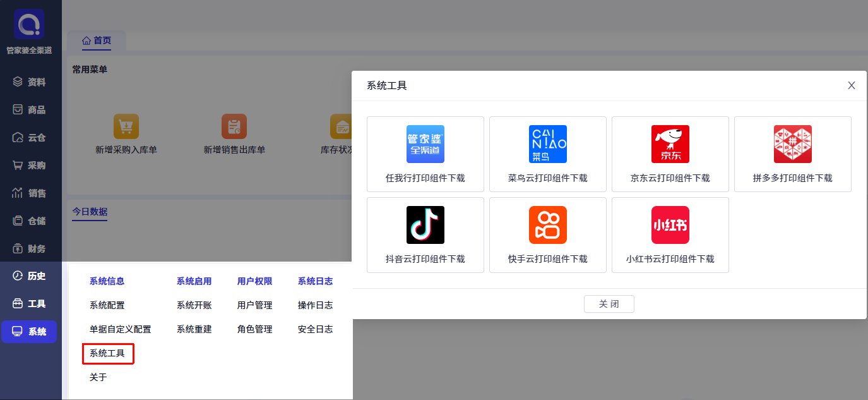868x400 pixels.
Task: Click 抖音云打印组件下载 label
Action: point(425,259)
